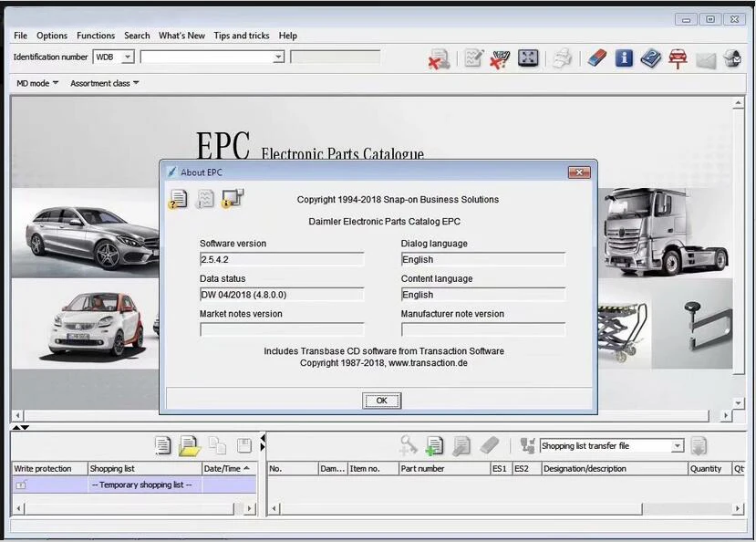Click the document with red X toolbar icon

439,58
